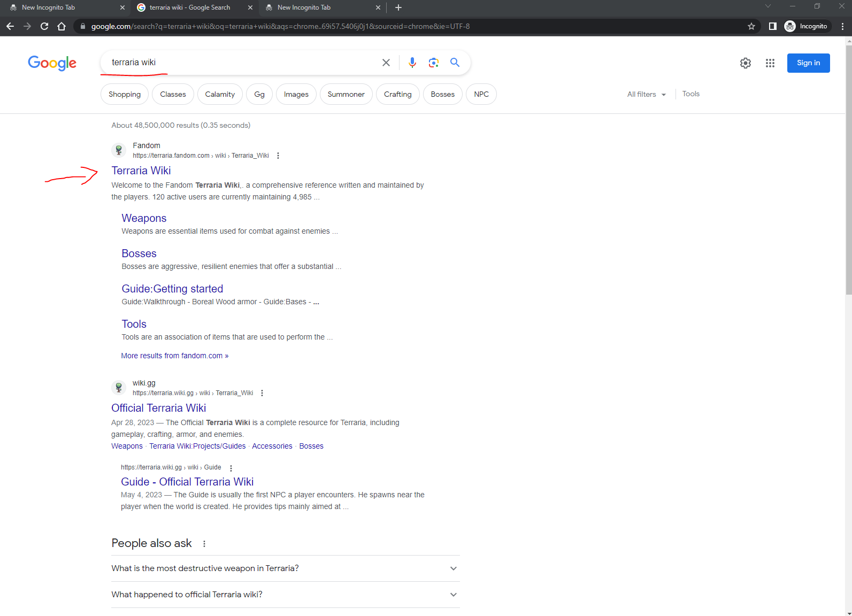Click the Bosses link under wiki.gg result
The height and width of the screenshot is (616, 852).
(x=311, y=446)
